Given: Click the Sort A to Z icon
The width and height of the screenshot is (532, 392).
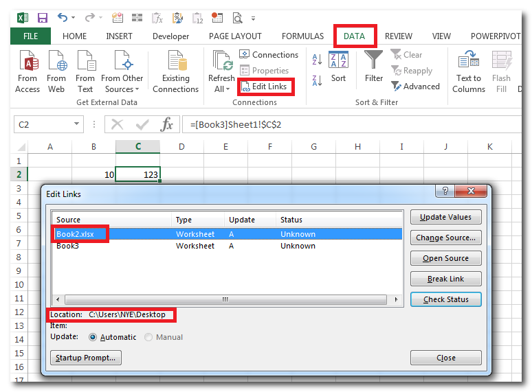Looking at the screenshot, I should [x=317, y=60].
